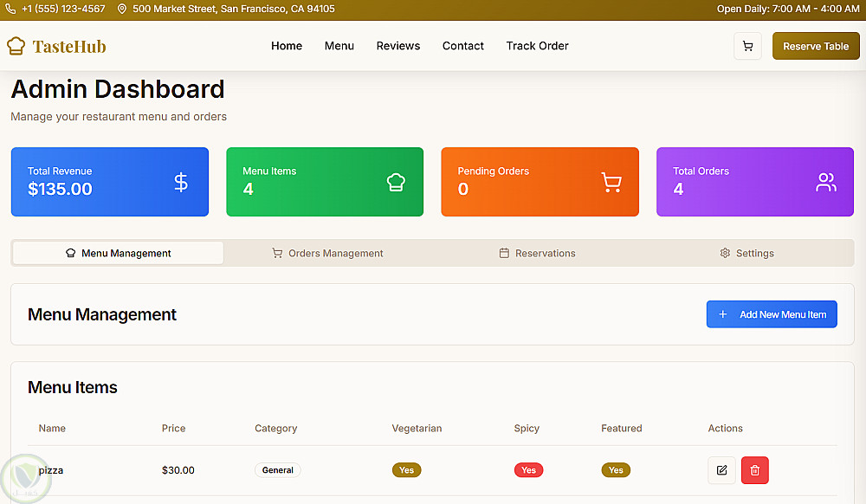Click the Menu Items section heading
866x504 pixels.
(73, 387)
